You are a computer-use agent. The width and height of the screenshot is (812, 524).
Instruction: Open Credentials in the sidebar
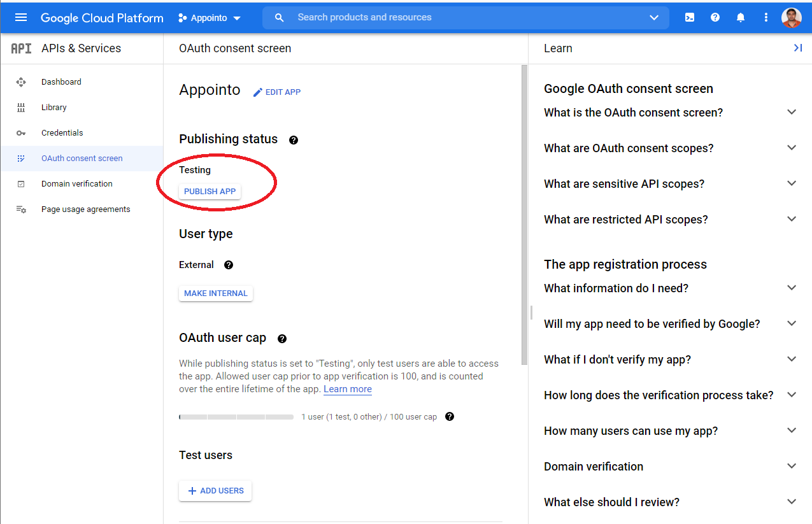[82, 133]
